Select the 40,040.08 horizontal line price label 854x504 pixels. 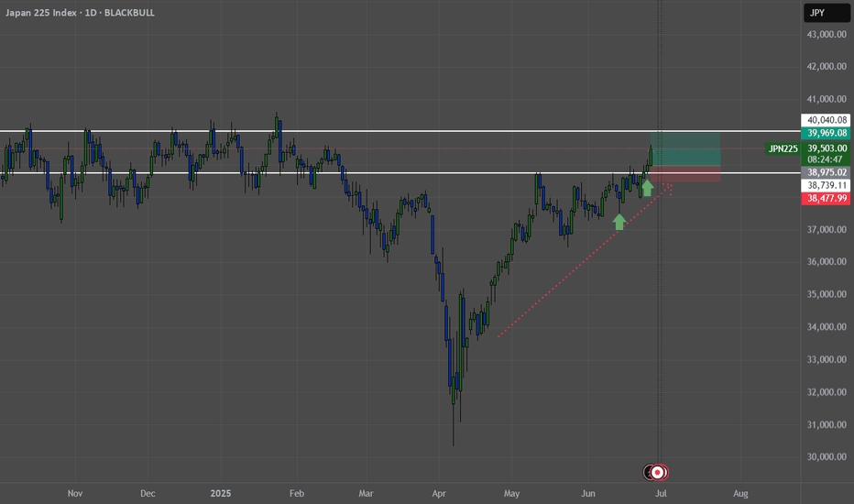(826, 120)
